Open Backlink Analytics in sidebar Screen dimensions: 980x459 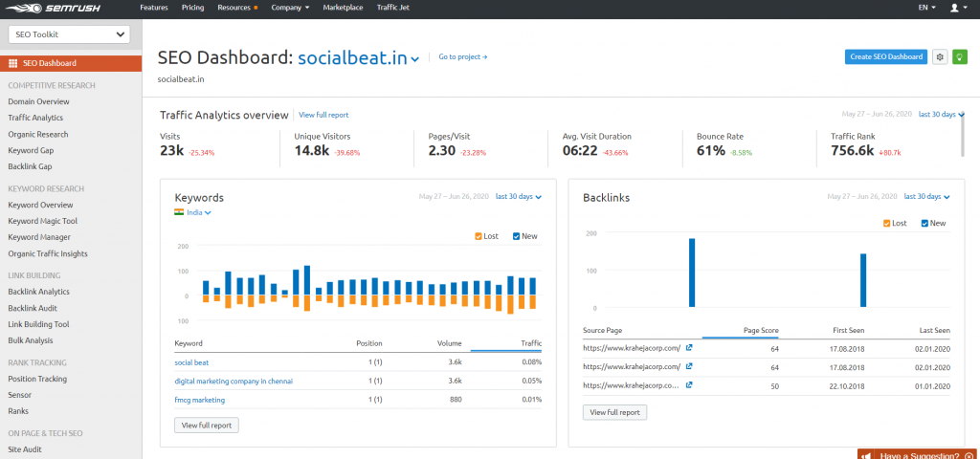[38, 292]
